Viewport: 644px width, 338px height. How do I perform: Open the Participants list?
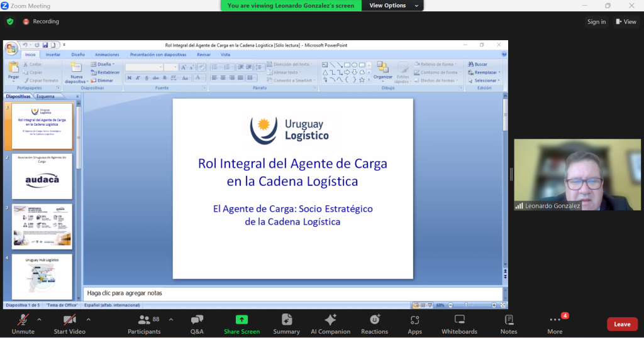click(144, 324)
